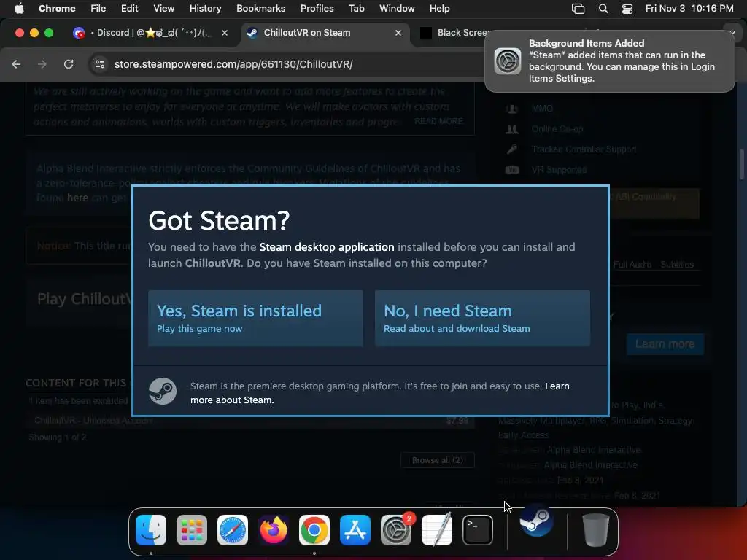Screen dimensions: 747x560
Task: Open Control Center in menu bar
Action: [x=627, y=8]
